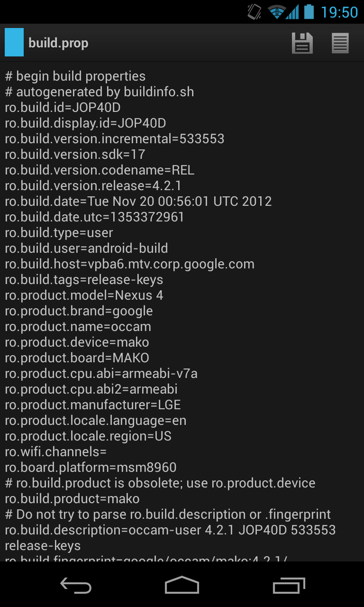Click the ro.board.platform=msm8960 line
The image size is (364, 607).
point(91,467)
